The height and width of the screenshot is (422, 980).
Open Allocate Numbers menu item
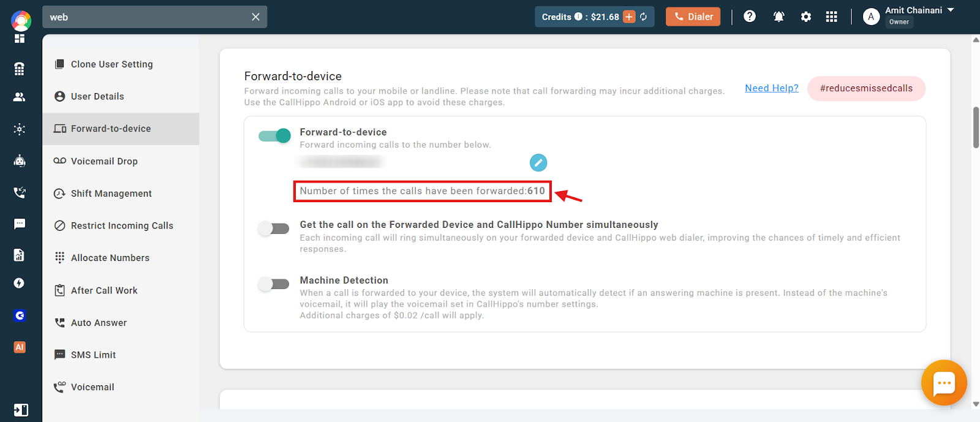coord(121,258)
